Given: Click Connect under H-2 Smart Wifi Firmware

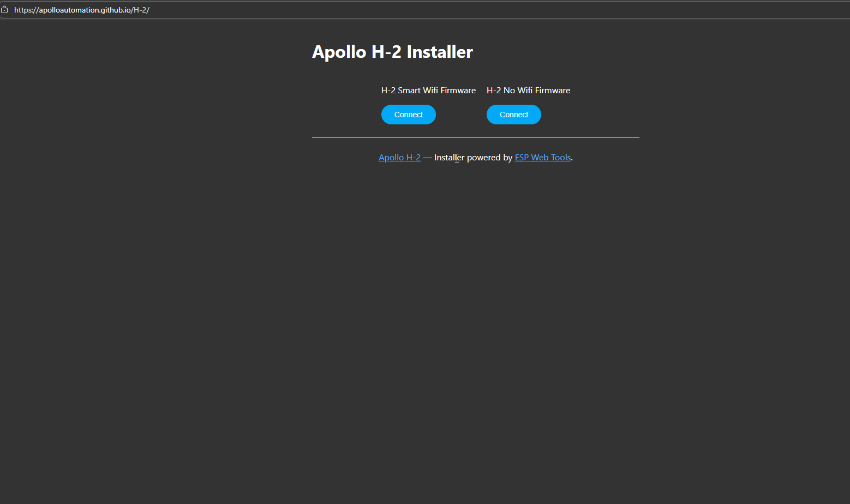Looking at the screenshot, I should coord(408,115).
